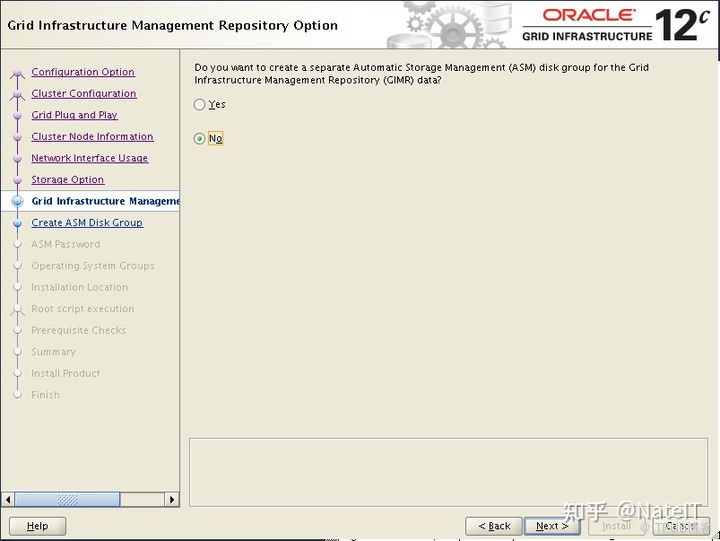Open Network Interface Usage step
The height and width of the screenshot is (541, 720).
click(90, 158)
